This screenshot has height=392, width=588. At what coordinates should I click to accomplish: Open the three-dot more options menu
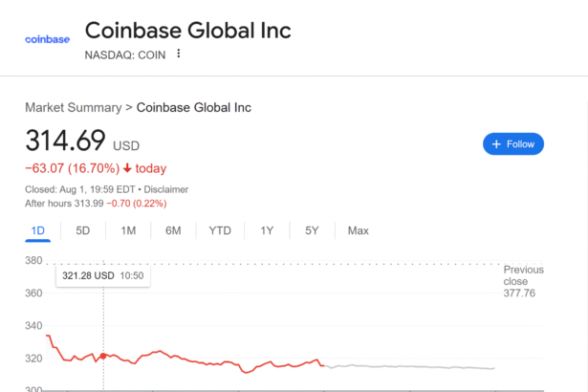[x=178, y=54]
